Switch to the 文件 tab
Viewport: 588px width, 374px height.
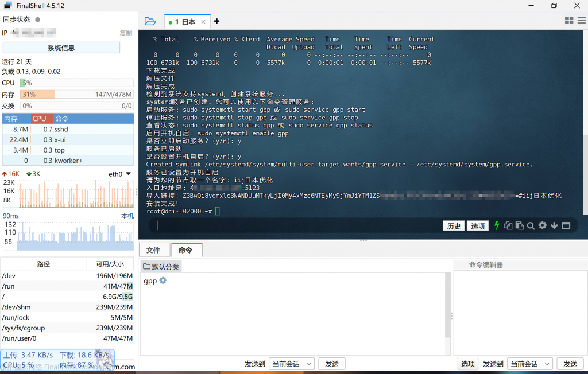pyautogui.click(x=153, y=250)
